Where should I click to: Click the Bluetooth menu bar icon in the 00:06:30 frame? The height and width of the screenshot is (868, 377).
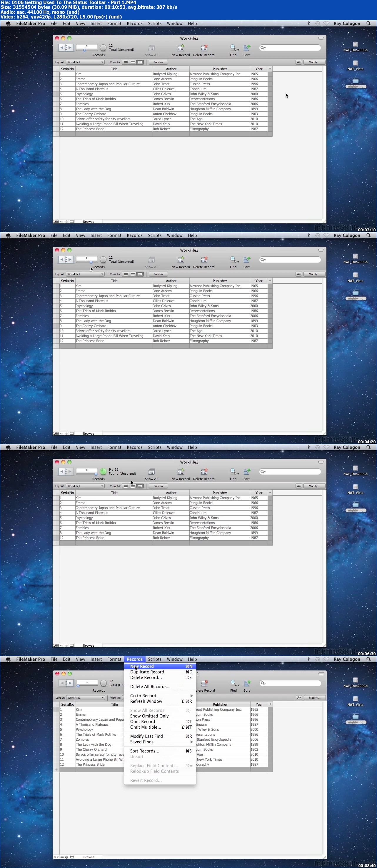[x=308, y=447]
